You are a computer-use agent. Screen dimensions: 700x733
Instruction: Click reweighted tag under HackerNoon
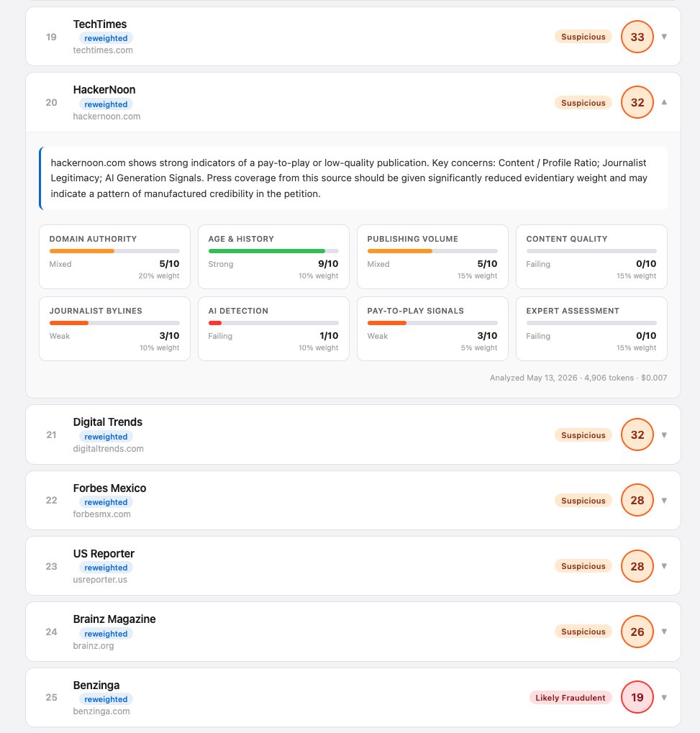click(x=106, y=104)
